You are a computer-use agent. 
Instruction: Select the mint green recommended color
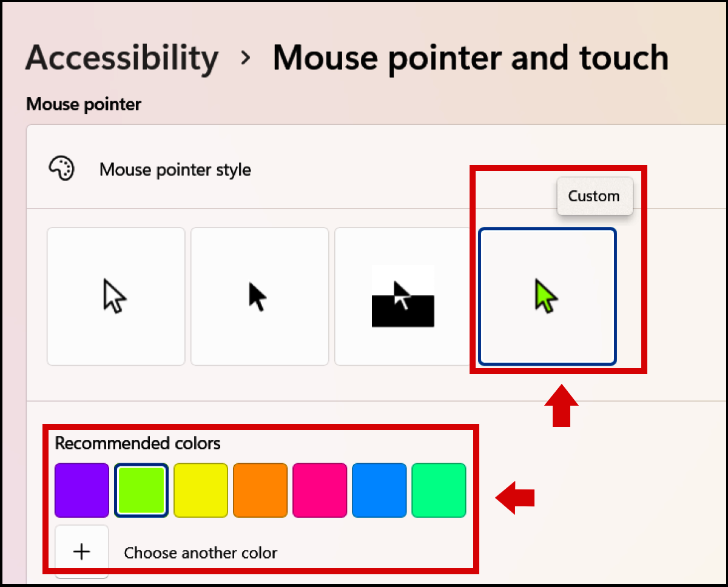[438, 490]
